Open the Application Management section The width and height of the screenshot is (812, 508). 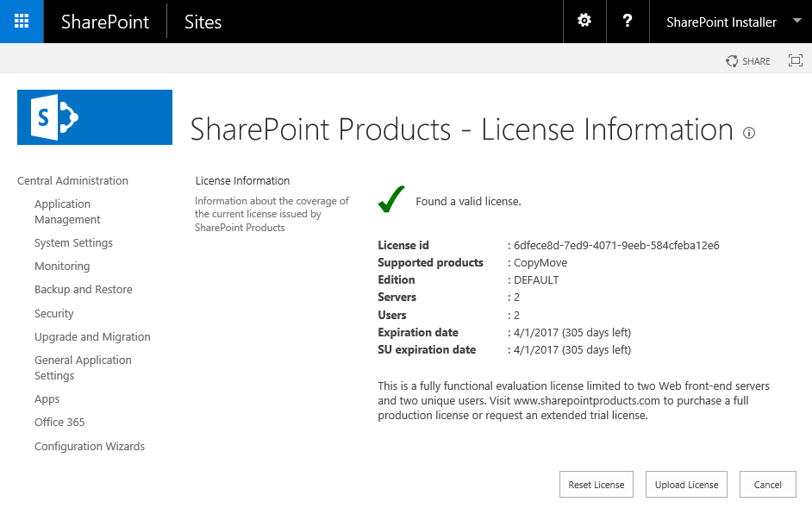[67, 210]
